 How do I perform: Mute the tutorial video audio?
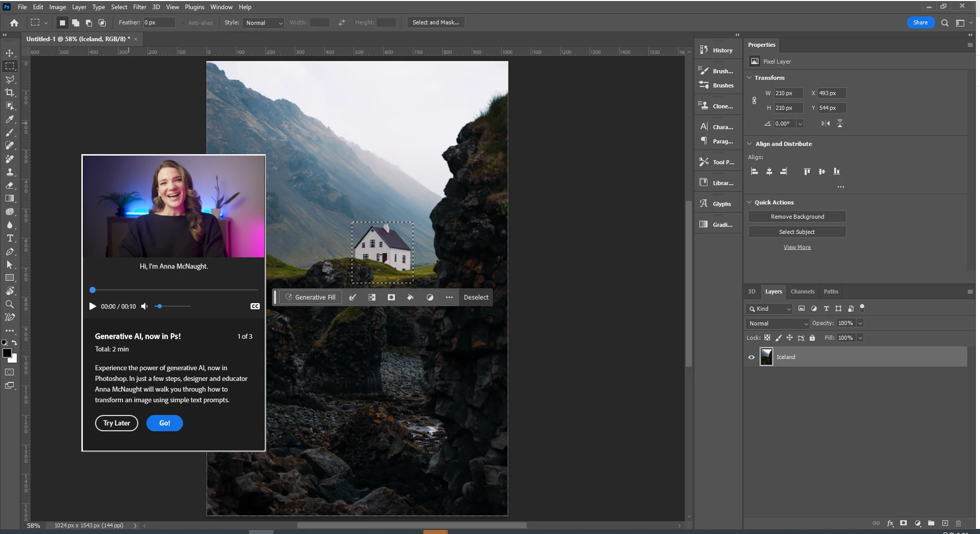pos(144,306)
